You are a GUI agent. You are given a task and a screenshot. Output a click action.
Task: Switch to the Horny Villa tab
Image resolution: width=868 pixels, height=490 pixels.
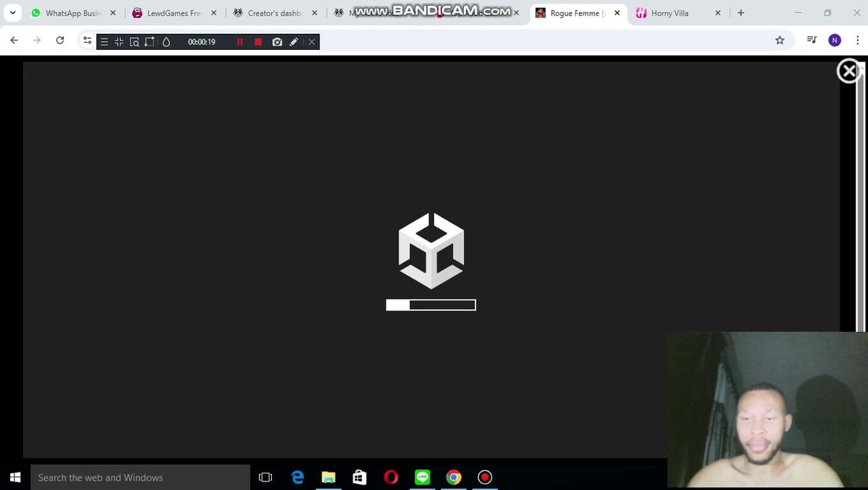click(679, 13)
